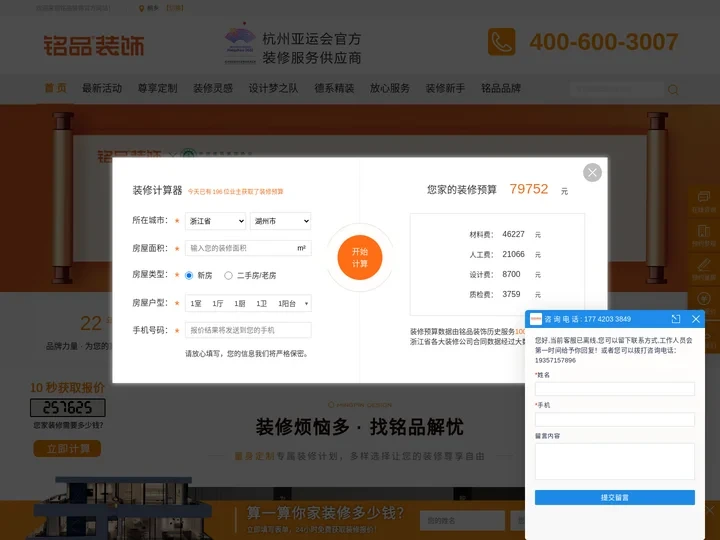
Task: Click the 留言内容 message textarea
Action: (614, 461)
